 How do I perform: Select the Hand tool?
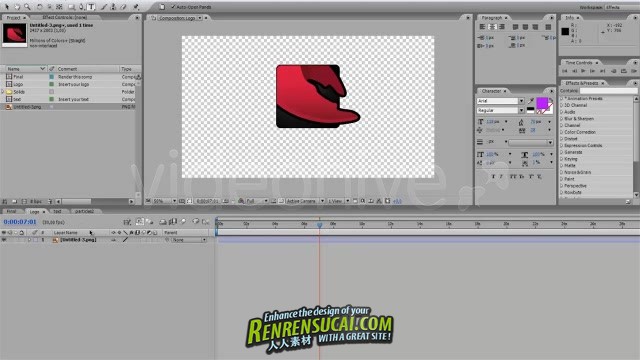tap(17, 7)
